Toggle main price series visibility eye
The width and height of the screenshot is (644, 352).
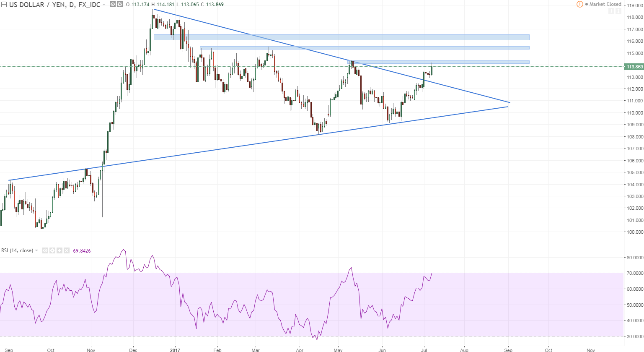click(x=113, y=4)
